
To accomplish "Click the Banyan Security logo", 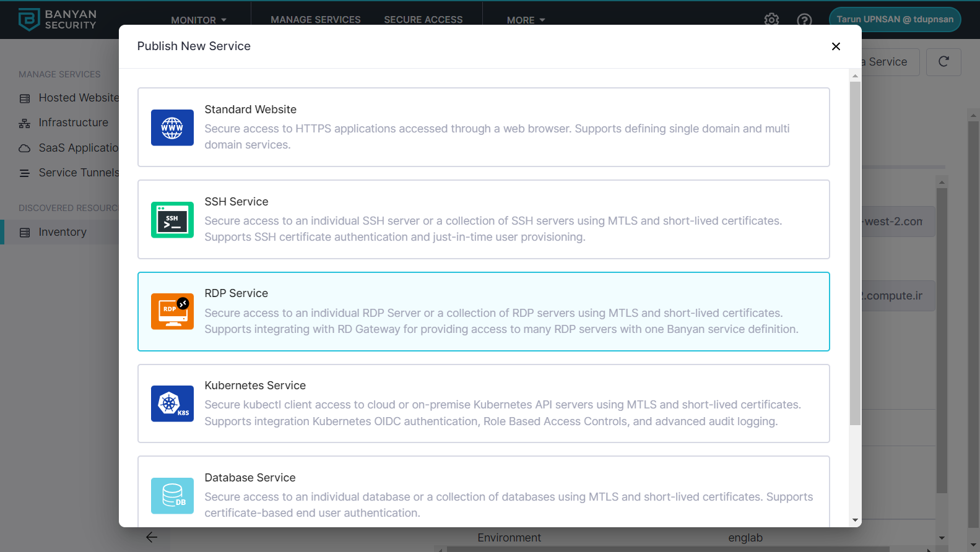I will tap(58, 19).
